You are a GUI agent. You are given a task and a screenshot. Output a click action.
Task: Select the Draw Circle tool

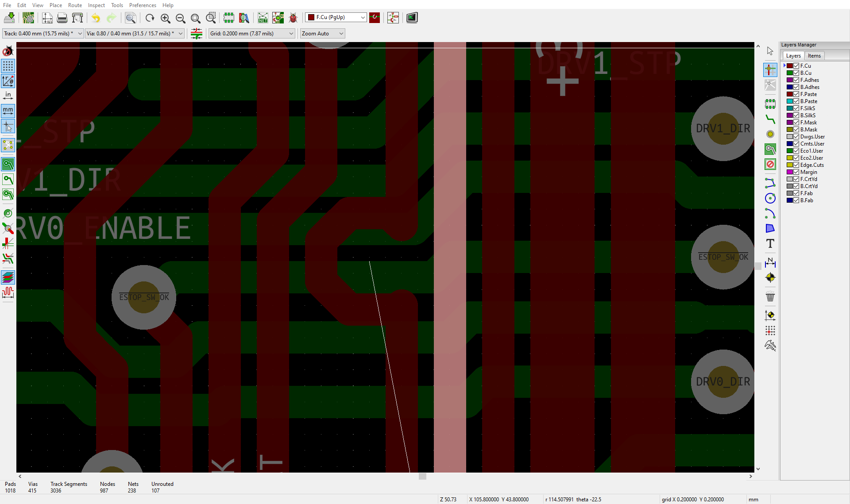tap(770, 198)
